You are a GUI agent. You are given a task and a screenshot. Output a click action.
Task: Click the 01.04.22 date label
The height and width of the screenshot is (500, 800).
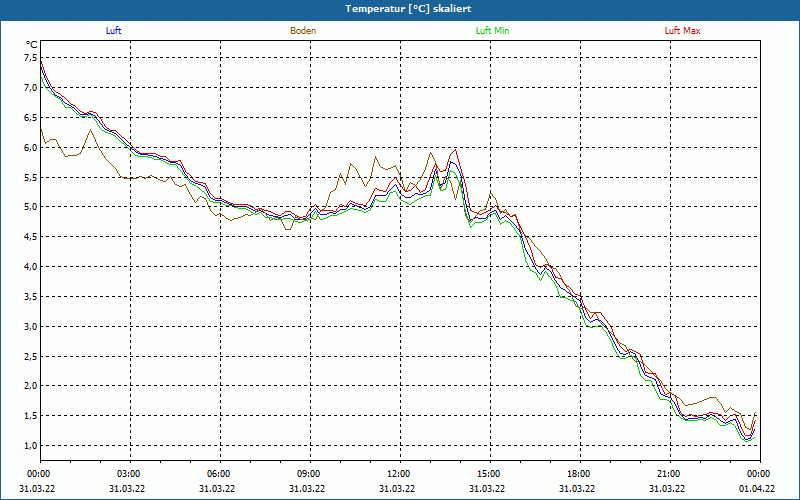coord(757,489)
